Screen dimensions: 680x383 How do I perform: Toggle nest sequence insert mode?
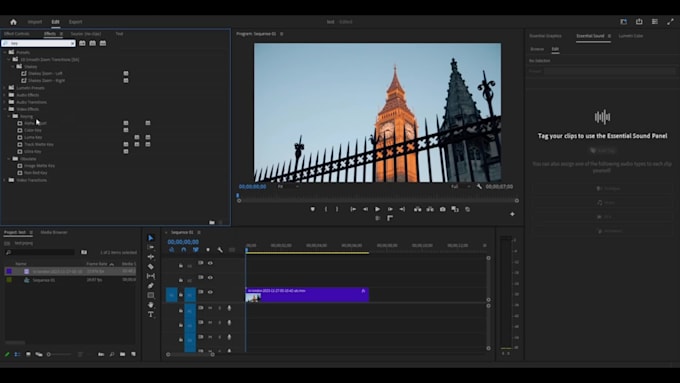coord(171,250)
